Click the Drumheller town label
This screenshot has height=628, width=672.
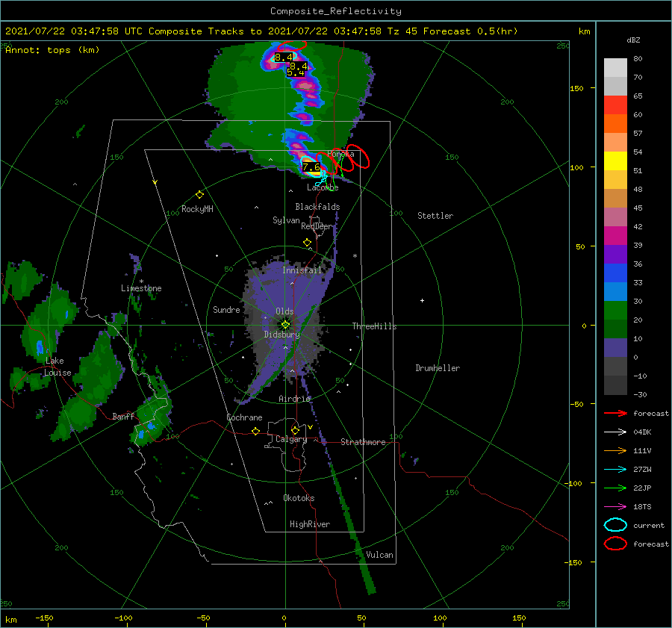pos(438,368)
